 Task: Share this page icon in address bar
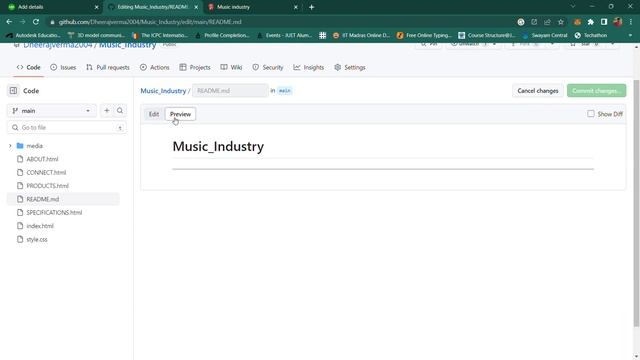pyautogui.click(x=547, y=22)
